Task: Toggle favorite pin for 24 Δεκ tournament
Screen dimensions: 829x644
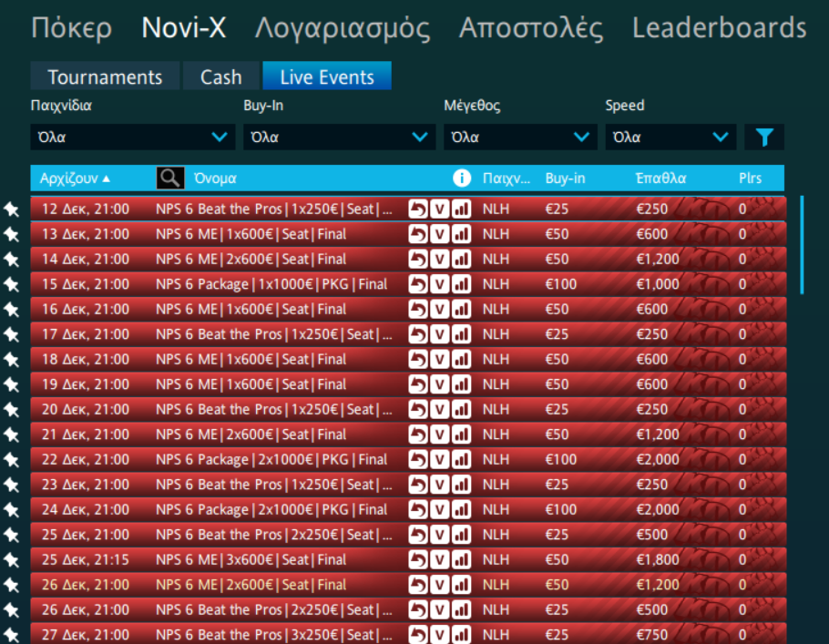Action: (12, 509)
